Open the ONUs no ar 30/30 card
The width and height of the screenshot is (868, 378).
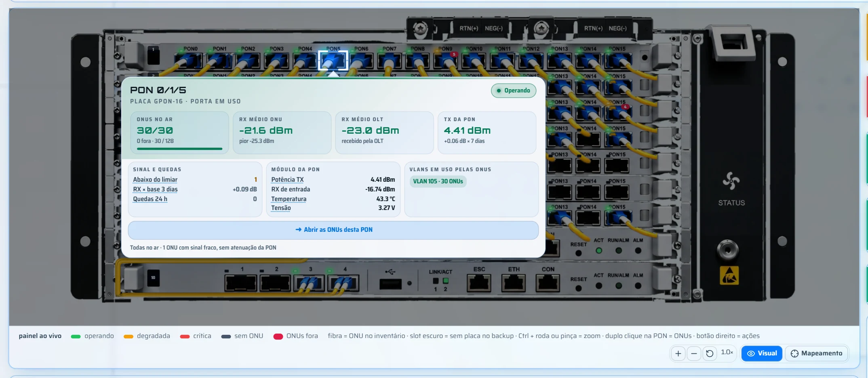(179, 133)
